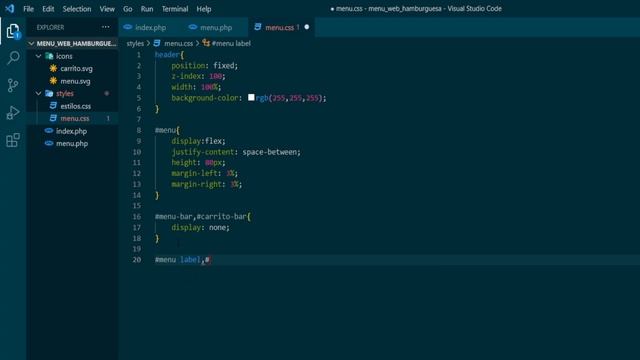Click the 'margin-left' declaration line
The height and width of the screenshot is (360, 640).
click(204, 173)
